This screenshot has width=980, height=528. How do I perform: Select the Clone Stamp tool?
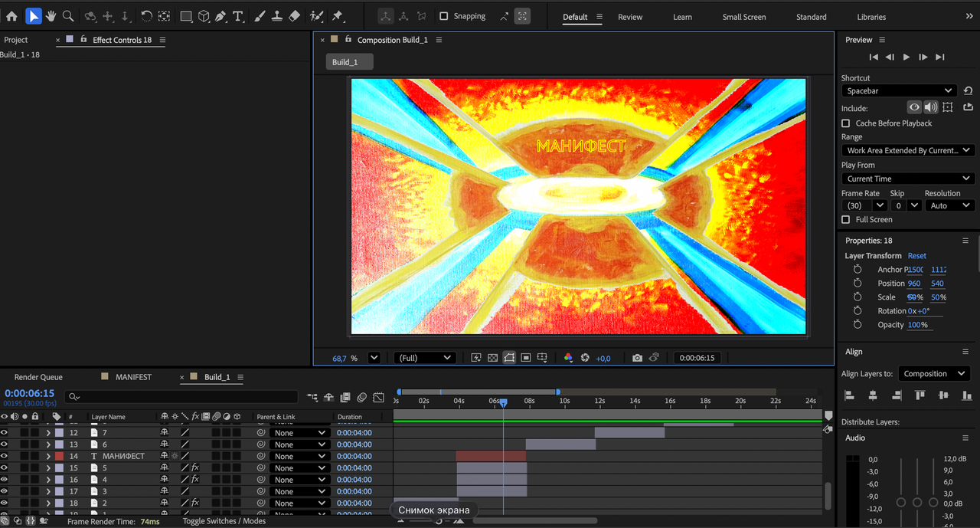pyautogui.click(x=277, y=16)
